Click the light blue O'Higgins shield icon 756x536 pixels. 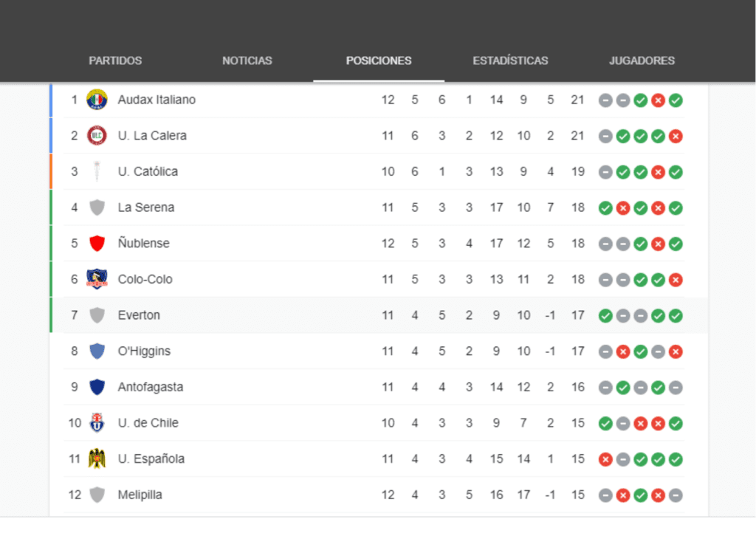tap(97, 351)
